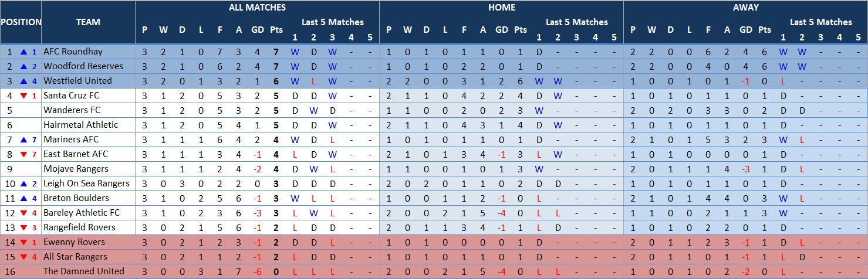
Task: Select the HOME section header
Action: [x=501, y=8]
